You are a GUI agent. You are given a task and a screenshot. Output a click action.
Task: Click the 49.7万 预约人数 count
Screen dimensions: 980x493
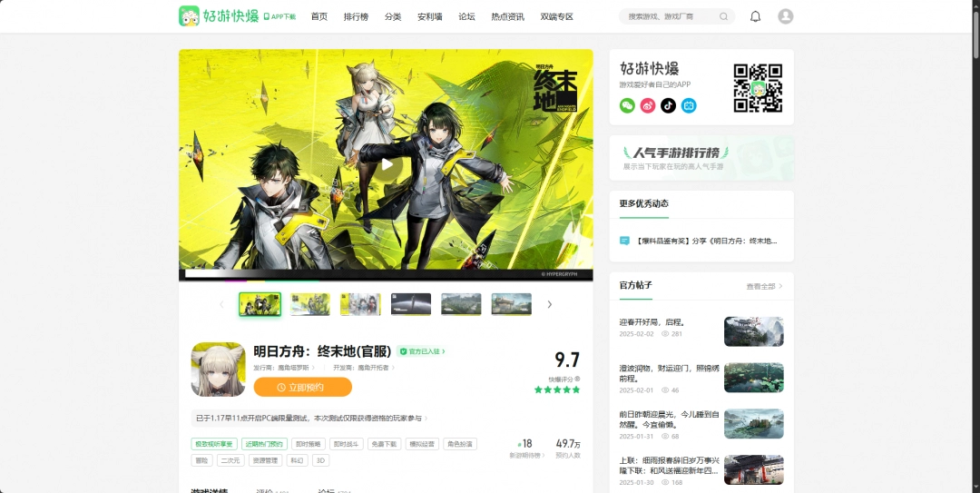pyautogui.click(x=568, y=449)
